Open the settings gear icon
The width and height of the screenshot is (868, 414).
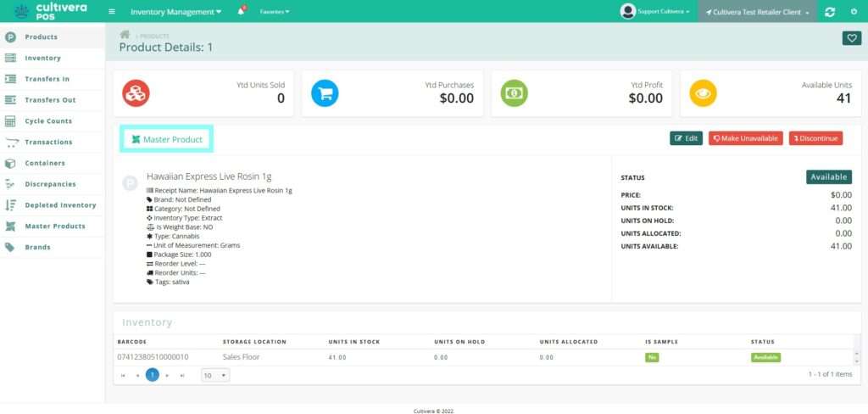854,12
